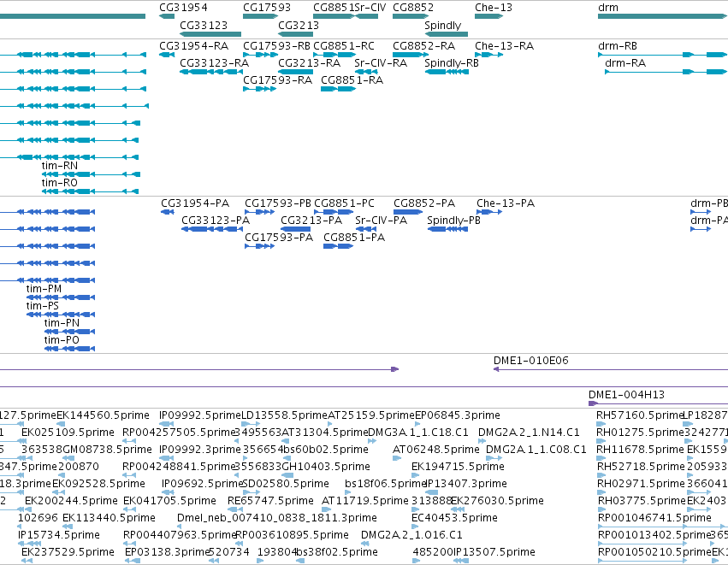Select the drm-RA transcript label

click(625, 63)
